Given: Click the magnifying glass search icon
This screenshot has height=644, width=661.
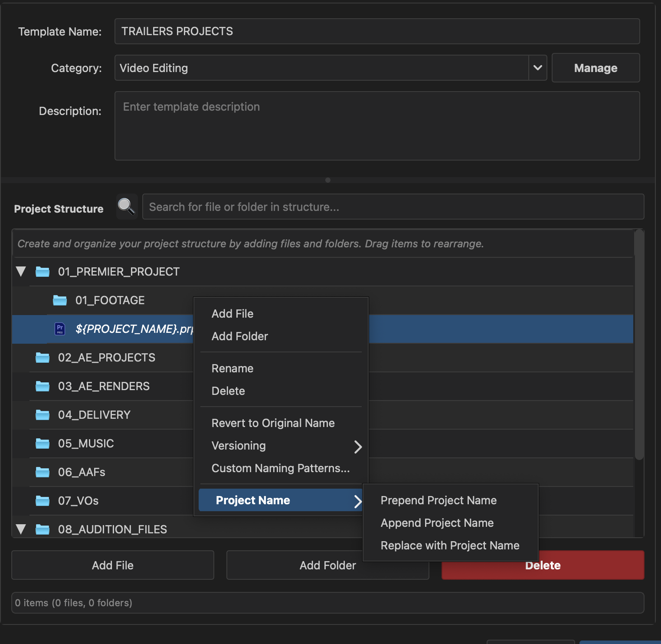Looking at the screenshot, I should coord(127,207).
